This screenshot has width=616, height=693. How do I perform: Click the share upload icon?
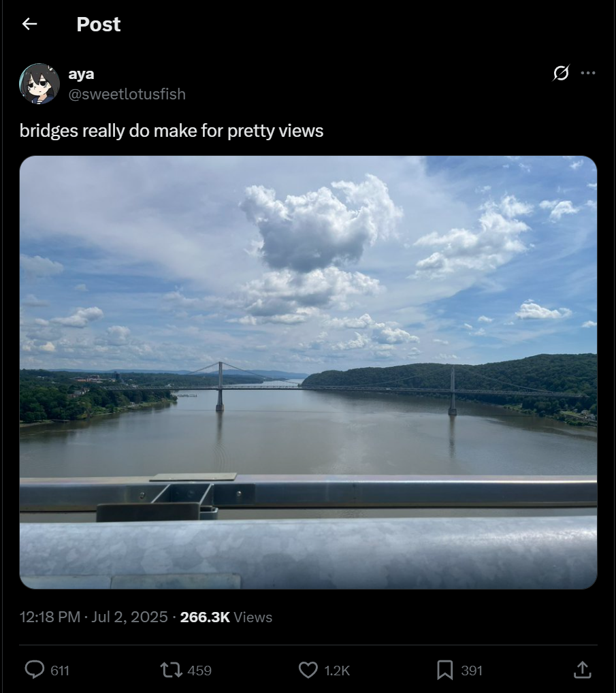point(583,669)
